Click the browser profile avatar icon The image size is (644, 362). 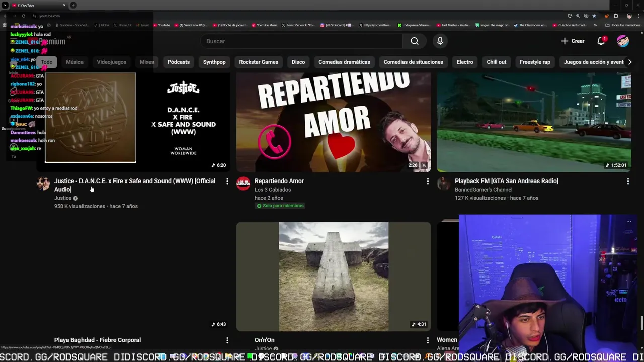tap(629, 16)
